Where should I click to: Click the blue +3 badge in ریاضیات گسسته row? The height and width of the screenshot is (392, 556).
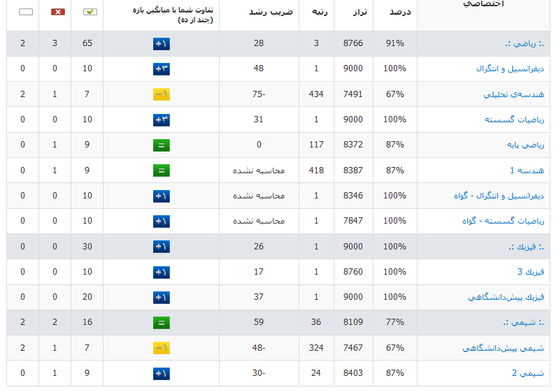162,119
